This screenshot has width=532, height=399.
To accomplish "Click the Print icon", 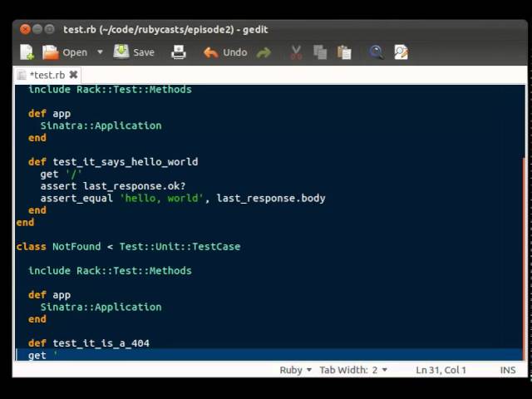I will pos(179,52).
